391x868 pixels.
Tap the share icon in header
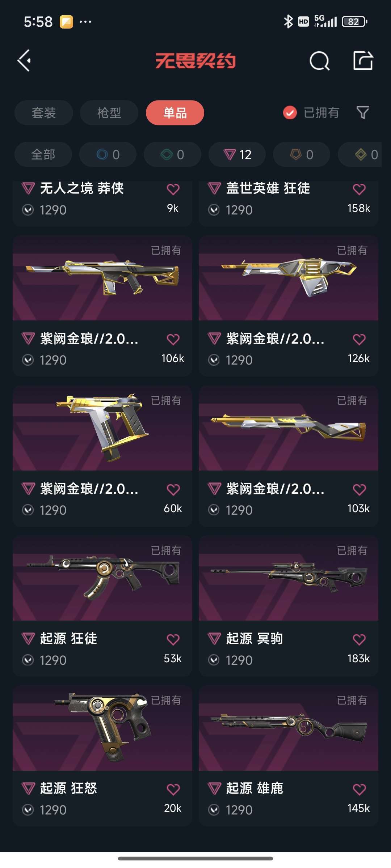pyautogui.click(x=363, y=60)
